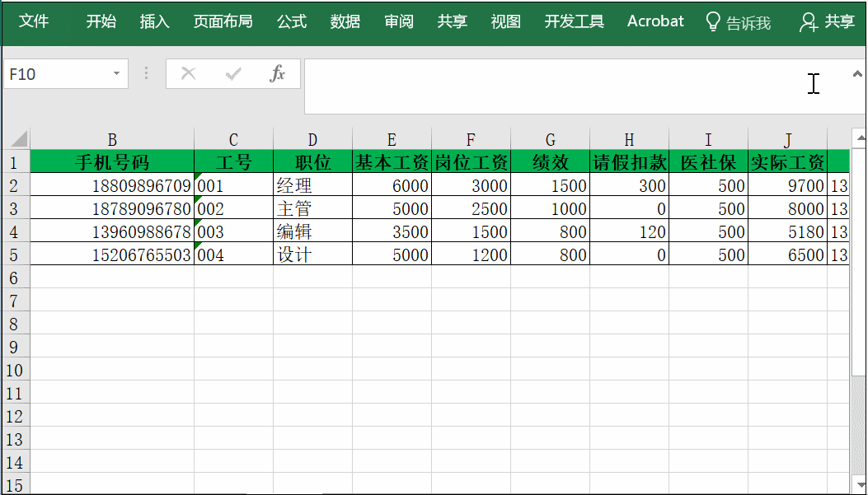Click the cell with value 300
The width and height of the screenshot is (868, 495).
click(630, 185)
